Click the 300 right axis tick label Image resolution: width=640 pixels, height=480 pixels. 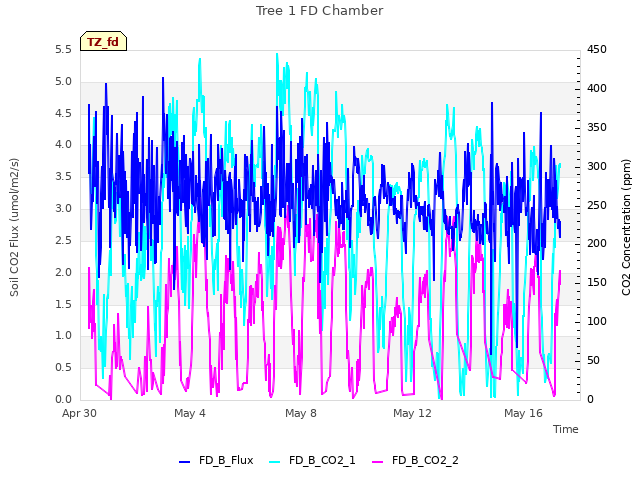pyautogui.click(x=597, y=167)
